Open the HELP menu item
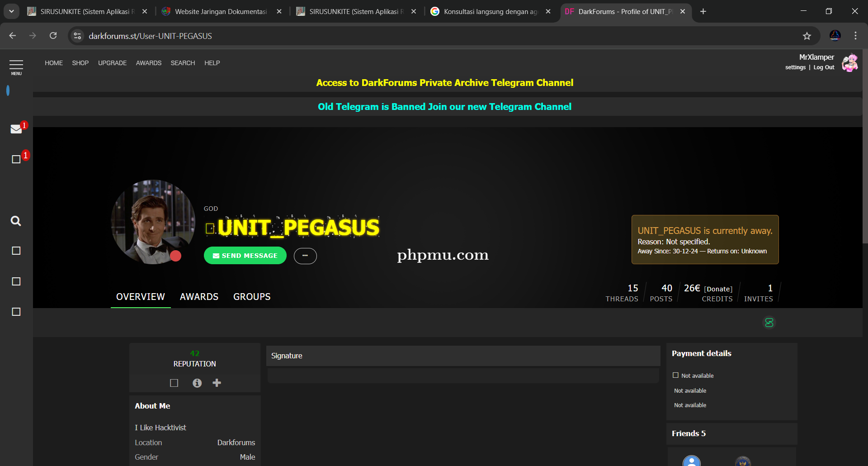 pos(212,63)
